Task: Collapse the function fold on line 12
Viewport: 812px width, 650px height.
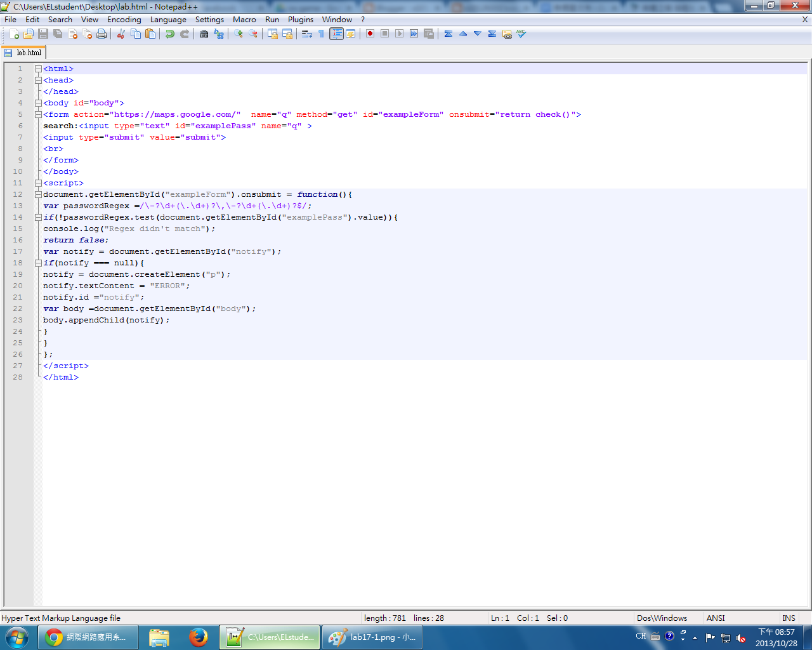Action: click(x=38, y=194)
